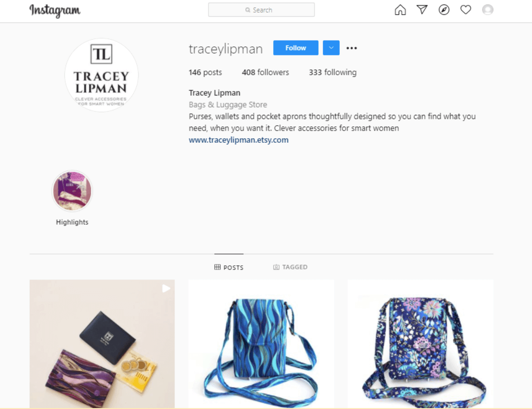This screenshot has height=409, width=532.
Task: Open the three-dots options menu
Action: pyautogui.click(x=352, y=48)
